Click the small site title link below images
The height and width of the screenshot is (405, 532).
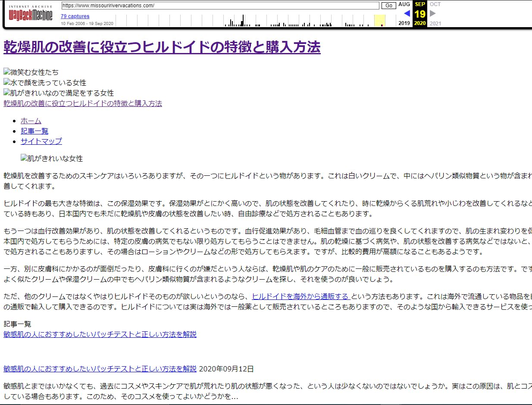pyautogui.click(x=83, y=103)
